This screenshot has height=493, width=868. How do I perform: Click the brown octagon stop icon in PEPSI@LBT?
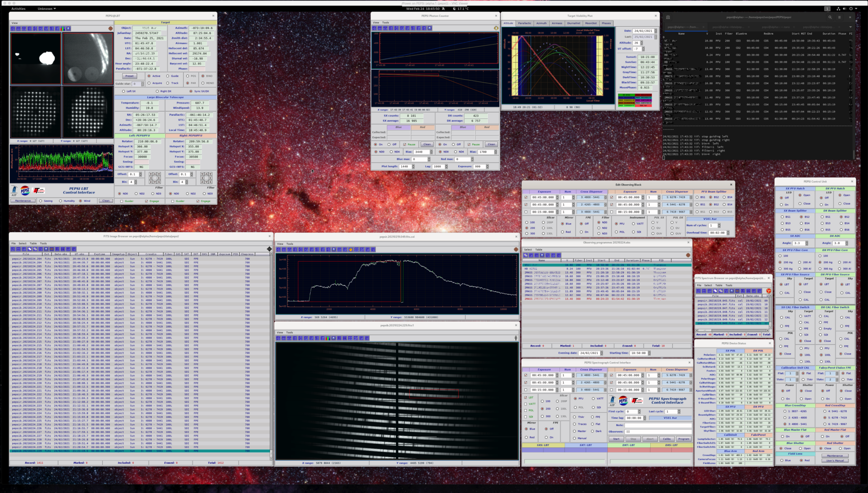(110, 28)
